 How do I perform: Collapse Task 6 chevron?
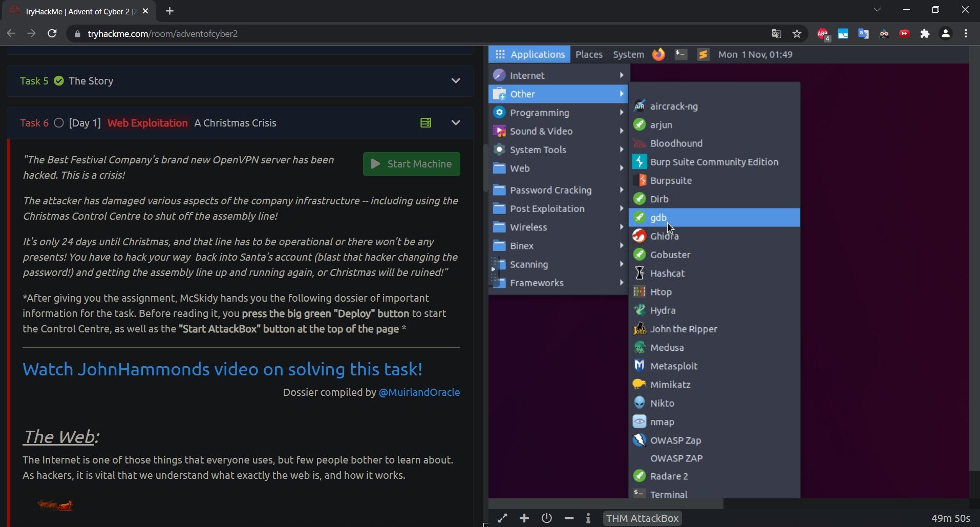point(456,123)
